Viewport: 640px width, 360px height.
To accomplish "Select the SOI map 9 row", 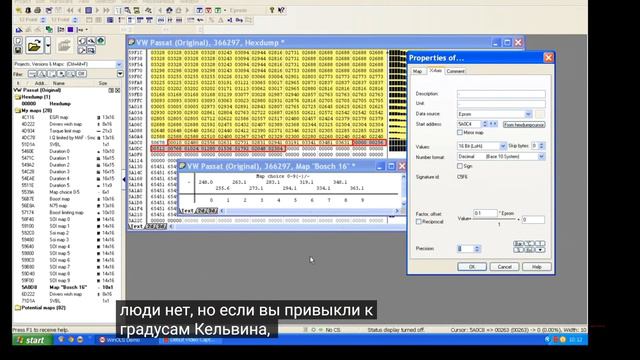I will tap(67, 280).
